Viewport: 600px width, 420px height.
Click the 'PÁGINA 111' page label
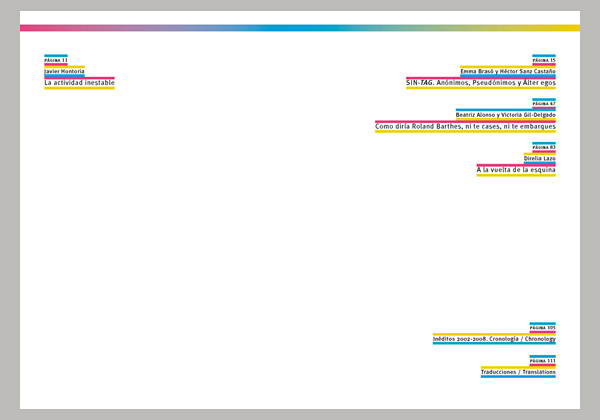click(x=543, y=360)
